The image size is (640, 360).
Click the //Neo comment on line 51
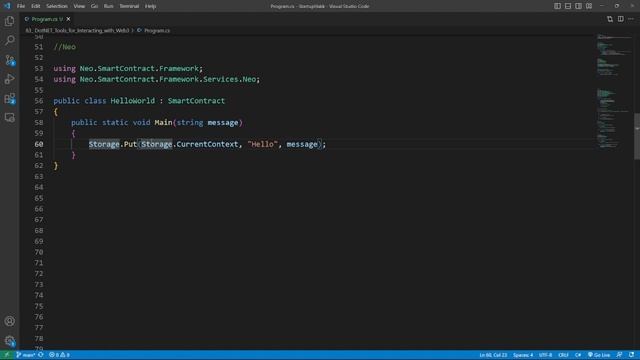(64, 47)
